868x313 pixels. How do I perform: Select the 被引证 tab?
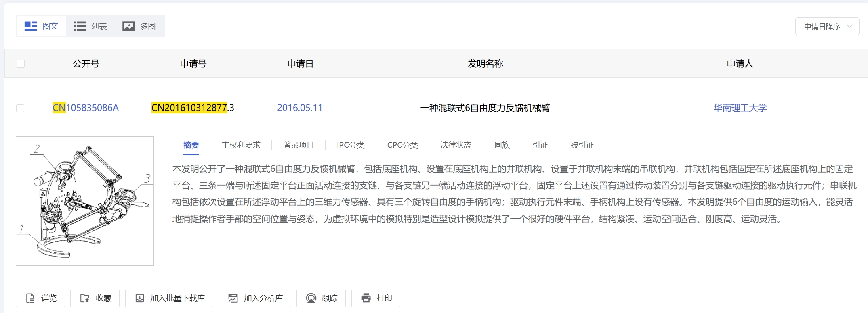[x=582, y=145]
